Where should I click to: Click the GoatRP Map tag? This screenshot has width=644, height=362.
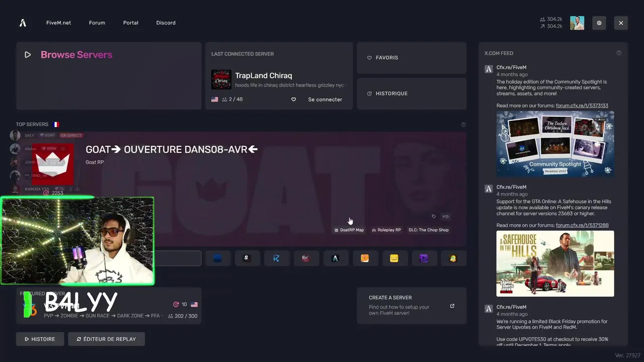coord(349,230)
